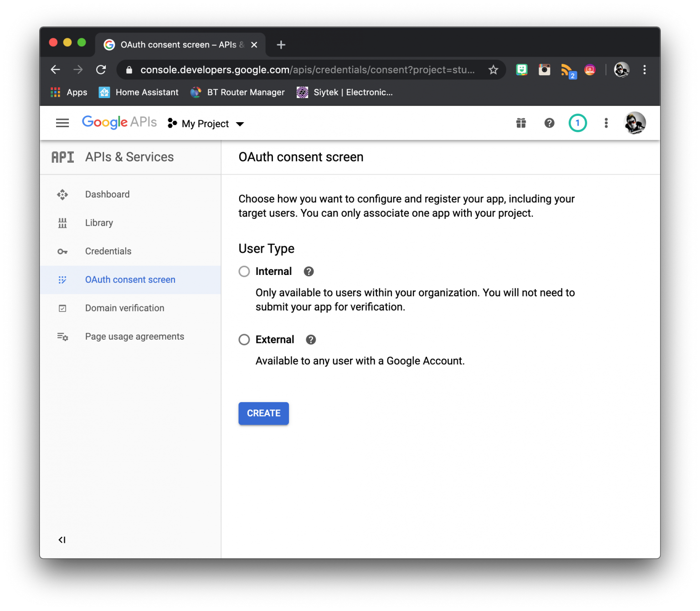
Task: Open the Google Cloud free trial gift icon
Action: pos(521,123)
